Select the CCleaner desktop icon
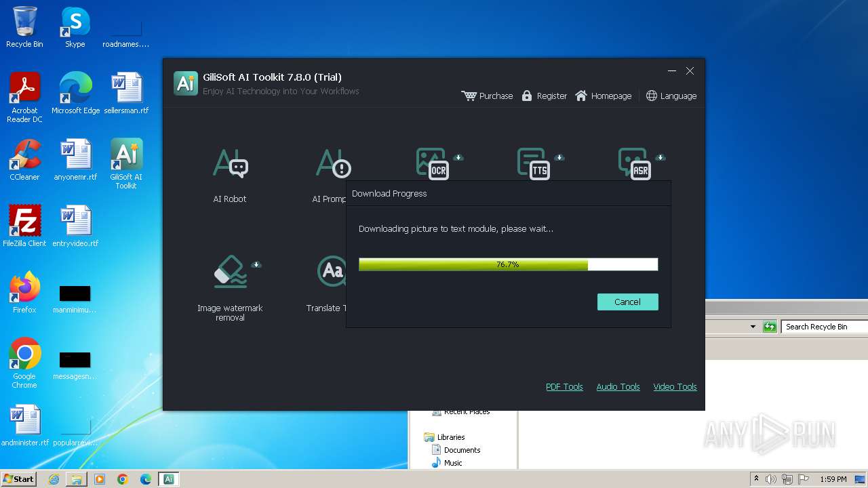Viewport: 868px width, 488px height. 24,159
